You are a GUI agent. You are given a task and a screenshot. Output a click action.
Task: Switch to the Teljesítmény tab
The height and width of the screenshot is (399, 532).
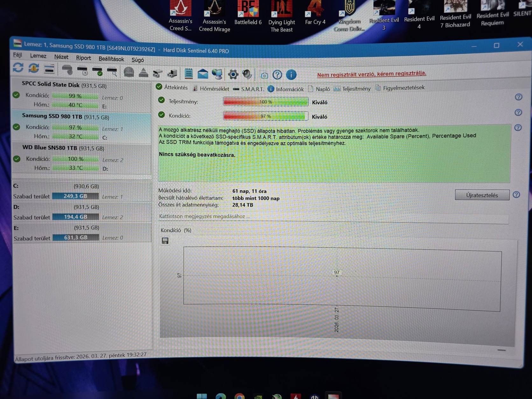352,88
